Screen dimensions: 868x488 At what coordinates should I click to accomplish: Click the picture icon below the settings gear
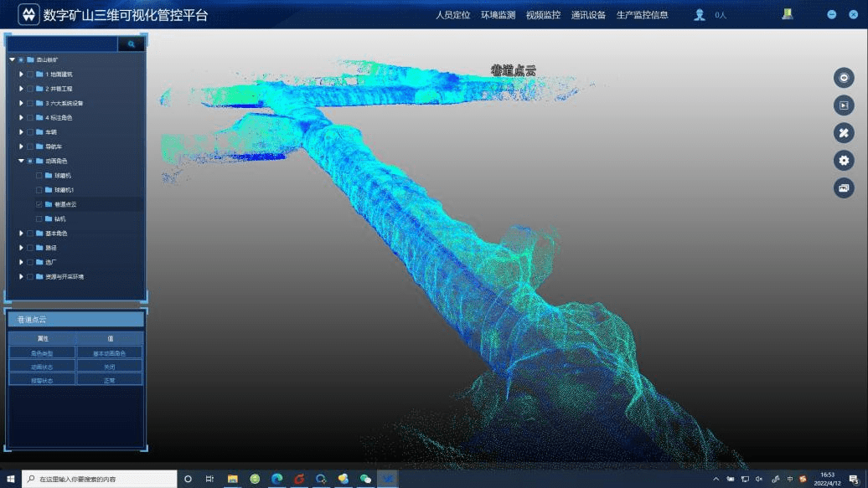(844, 187)
